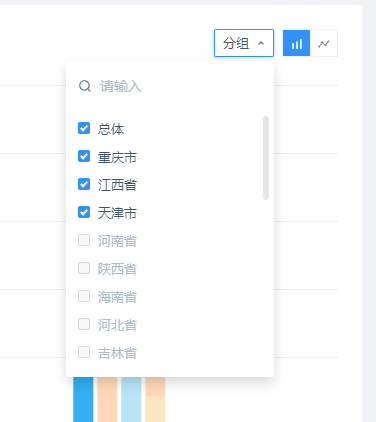Switch to bar chart view icon

point(296,43)
